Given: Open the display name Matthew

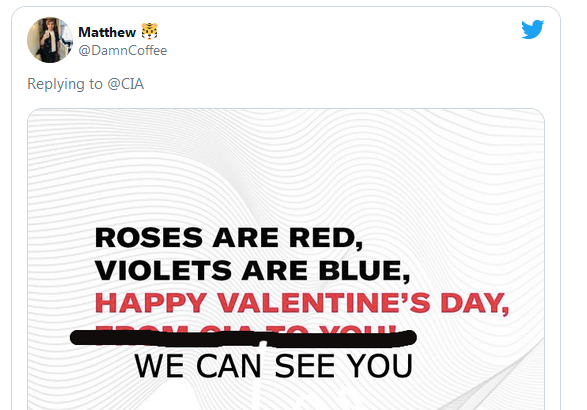Looking at the screenshot, I should (x=107, y=32).
